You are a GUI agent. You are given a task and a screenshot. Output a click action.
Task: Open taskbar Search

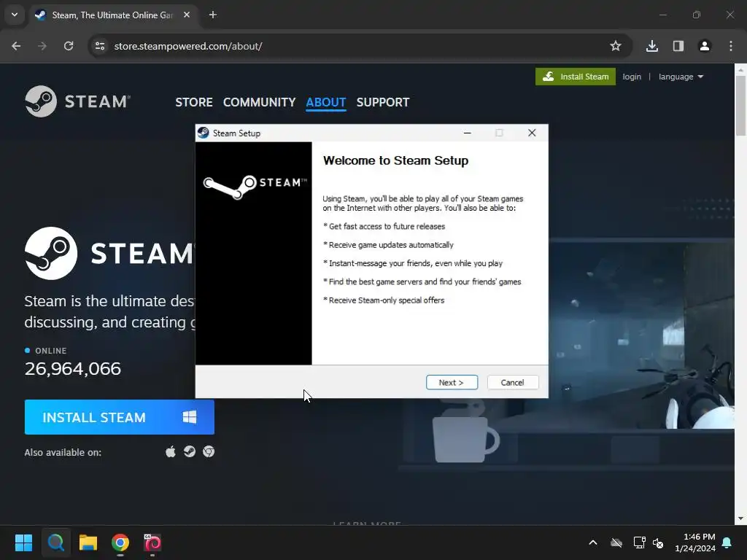pos(55,542)
